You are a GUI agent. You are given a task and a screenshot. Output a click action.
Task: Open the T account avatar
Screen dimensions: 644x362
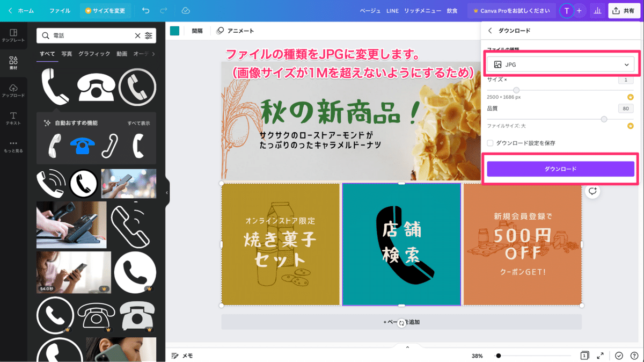[567, 11]
